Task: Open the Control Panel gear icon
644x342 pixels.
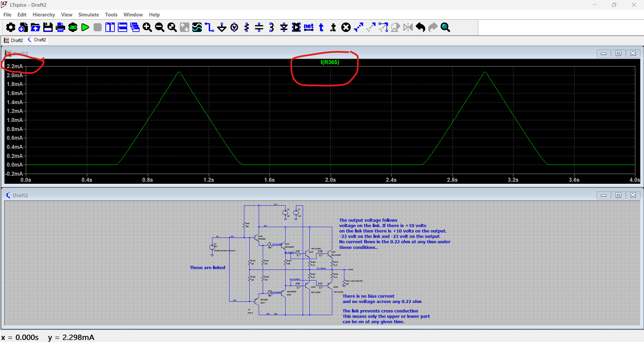Action: [10, 27]
